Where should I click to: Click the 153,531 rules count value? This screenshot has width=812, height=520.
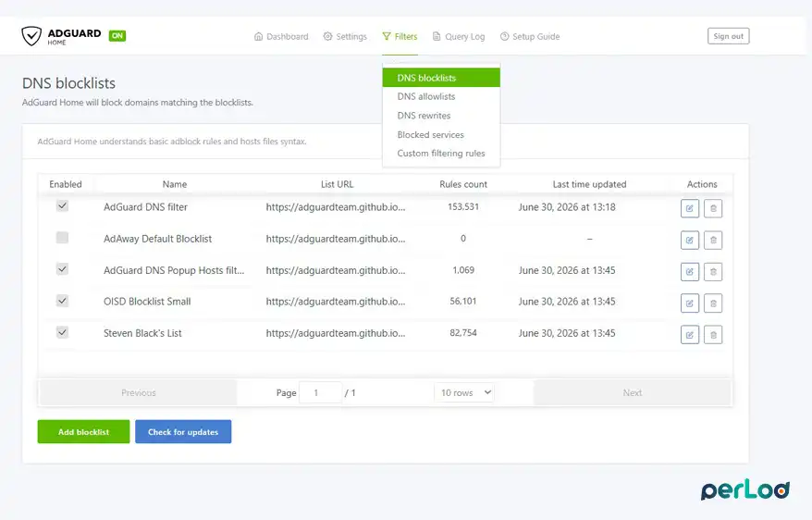click(463, 206)
